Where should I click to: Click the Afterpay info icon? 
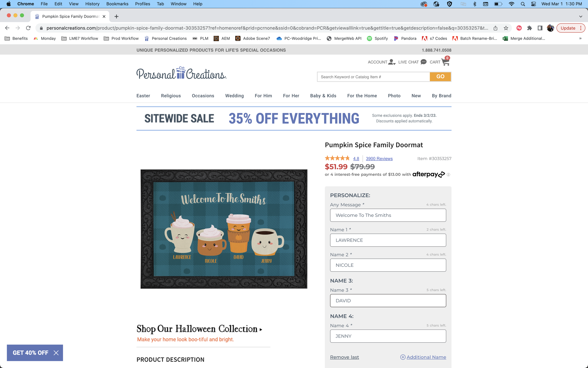pos(449,174)
